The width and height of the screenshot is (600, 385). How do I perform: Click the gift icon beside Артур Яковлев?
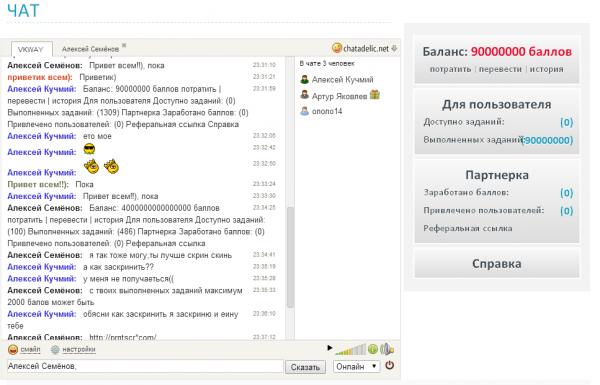click(x=375, y=95)
